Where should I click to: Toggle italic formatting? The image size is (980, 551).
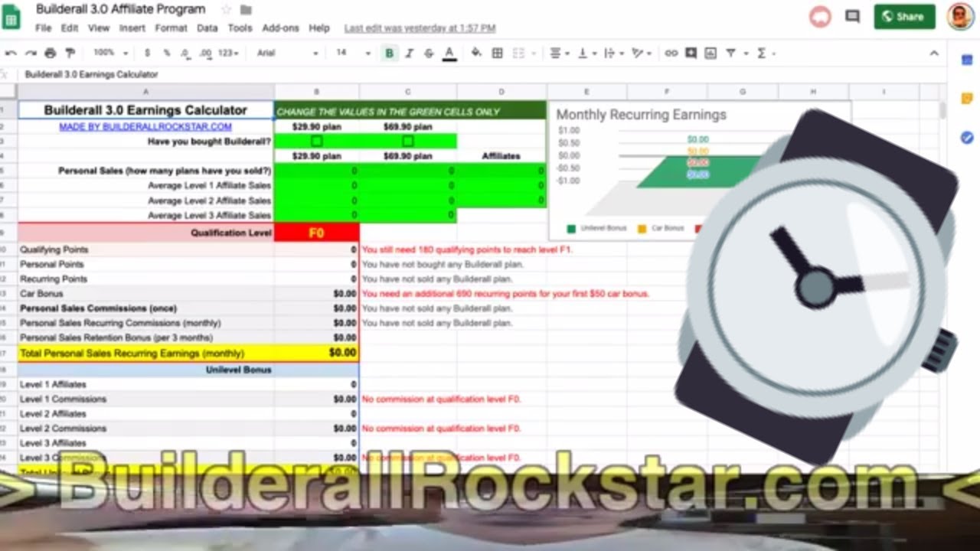click(x=409, y=53)
